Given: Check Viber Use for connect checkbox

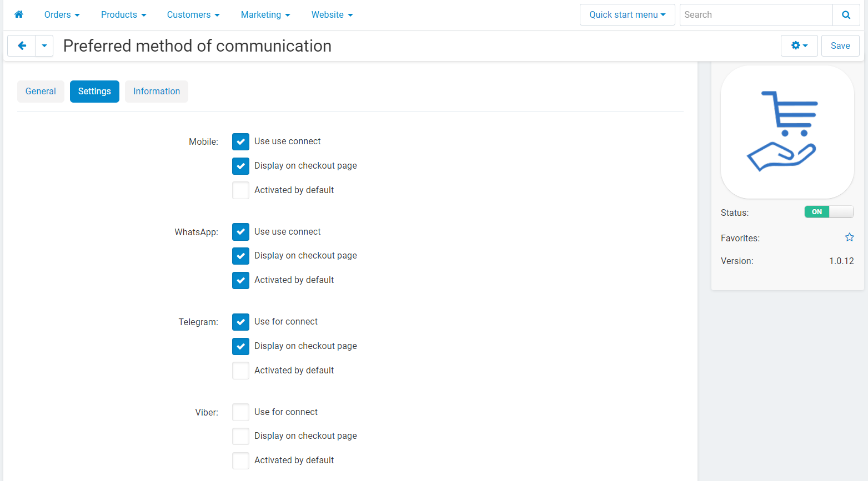Looking at the screenshot, I should coord(240,412).
